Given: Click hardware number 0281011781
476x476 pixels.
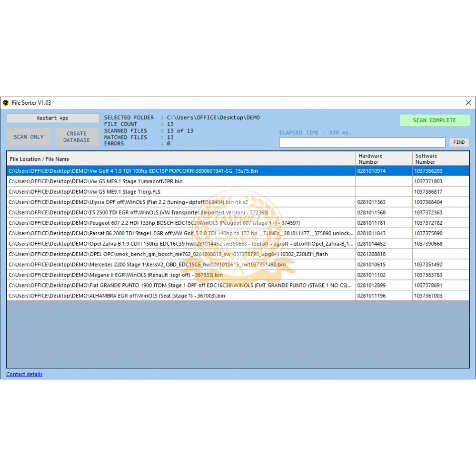Looking at the screenshot, I should tap(371, 223).
